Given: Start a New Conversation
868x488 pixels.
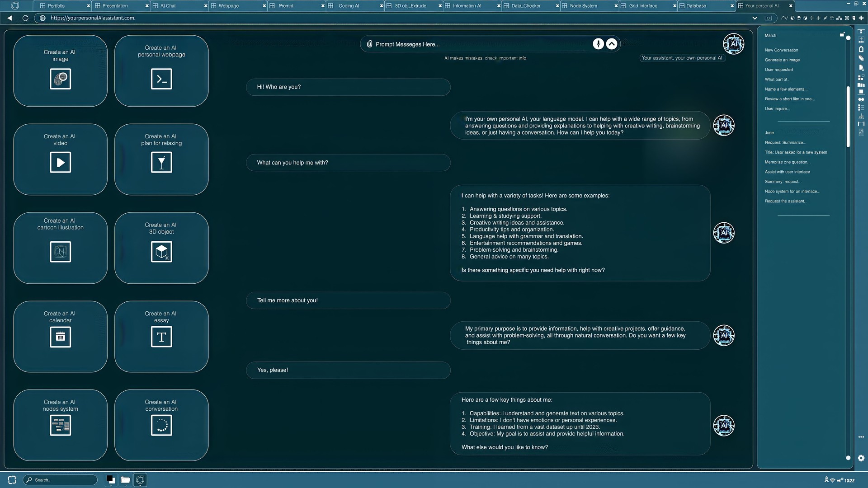Looking at the screenshot, I should click(x=782, y=50).
